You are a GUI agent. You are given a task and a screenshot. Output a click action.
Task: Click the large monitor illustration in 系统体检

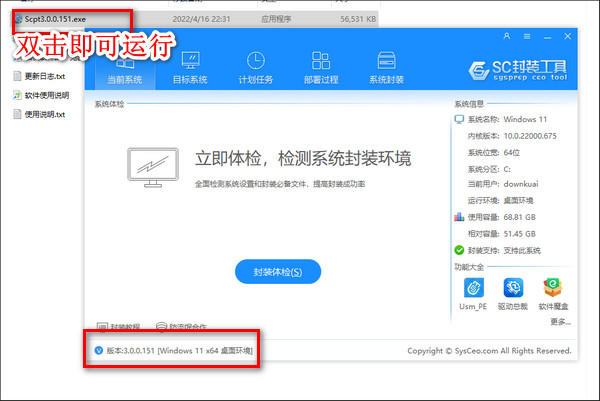(153, 167)
